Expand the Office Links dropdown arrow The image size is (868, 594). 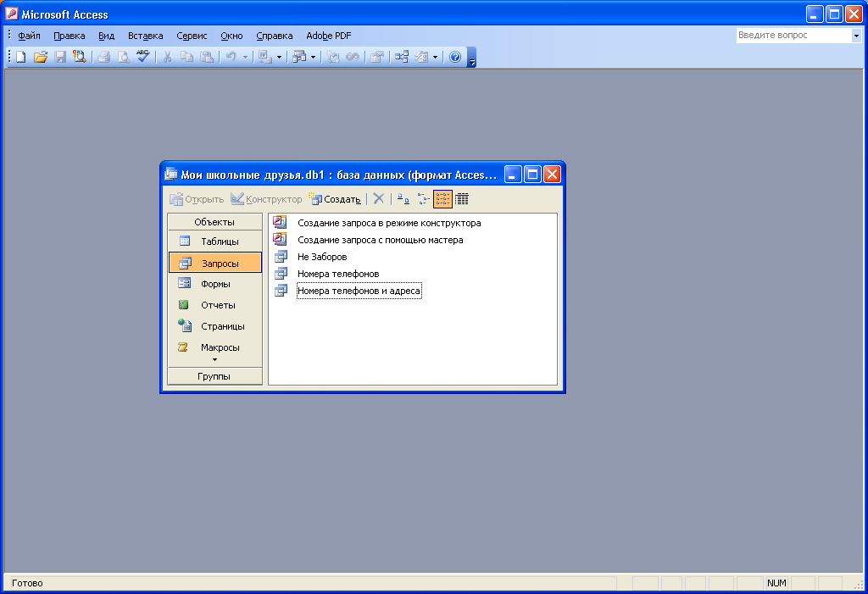pyautogui.click(x=279, y=57)
